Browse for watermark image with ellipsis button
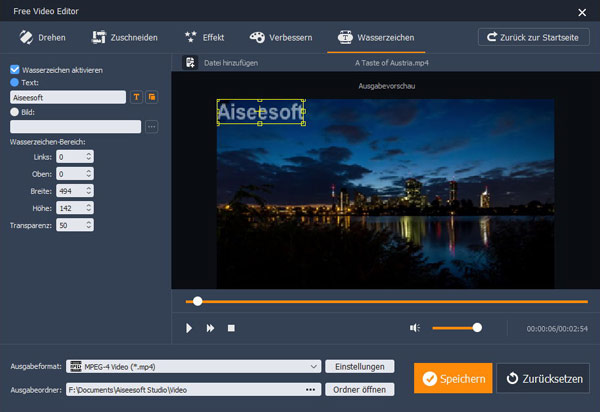600x412 pixels. click(x=152, y=127)
